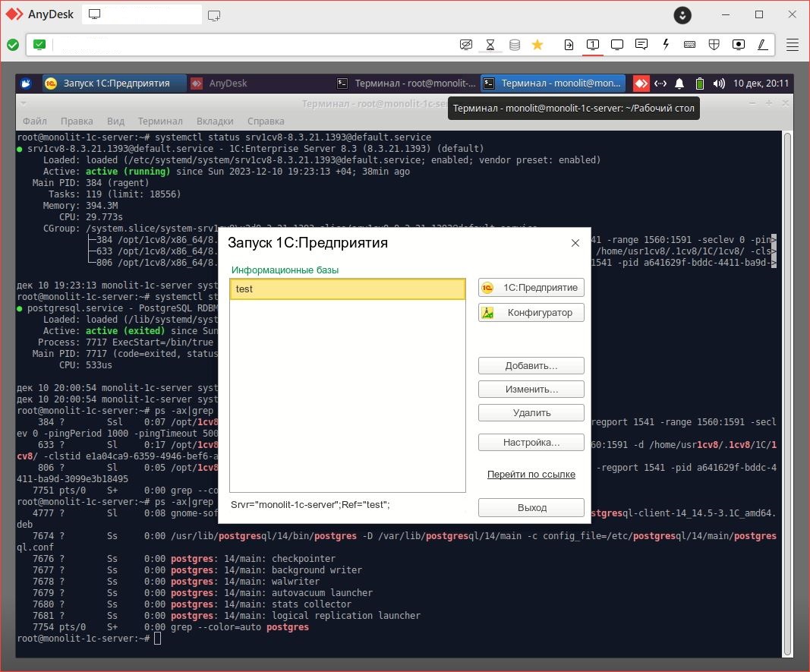Launch Конфигуратор button
Screen dimensions: 810x672
click(x=531, y=313)
